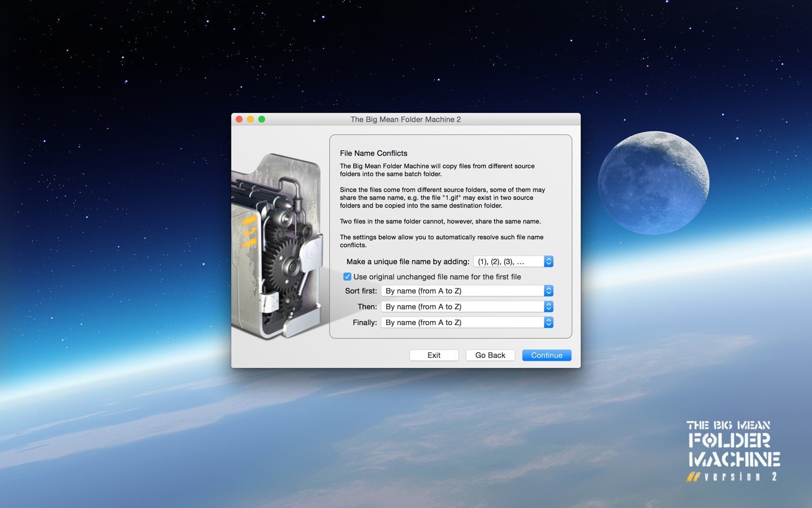Minimize the window with the yellow button
This screenshot has width=812, height=508.
tap(250, 119)
